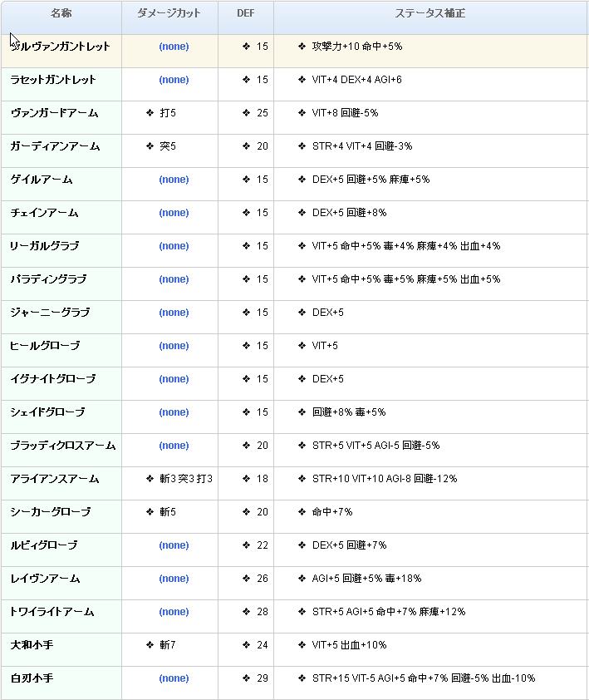Click the diamond icon beside 打5 damage cut
Screen dimensions: 589x700
point(150,113)
